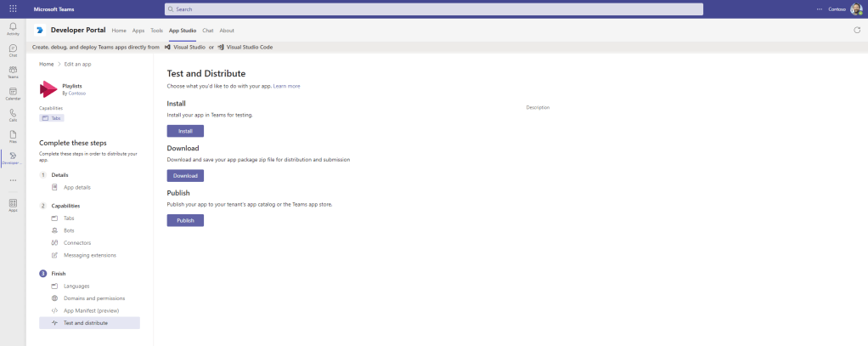The height and width of the screenshot is (346, 868).
Task: Open the Calendar sidebar icon
Action: pos(13,93)
